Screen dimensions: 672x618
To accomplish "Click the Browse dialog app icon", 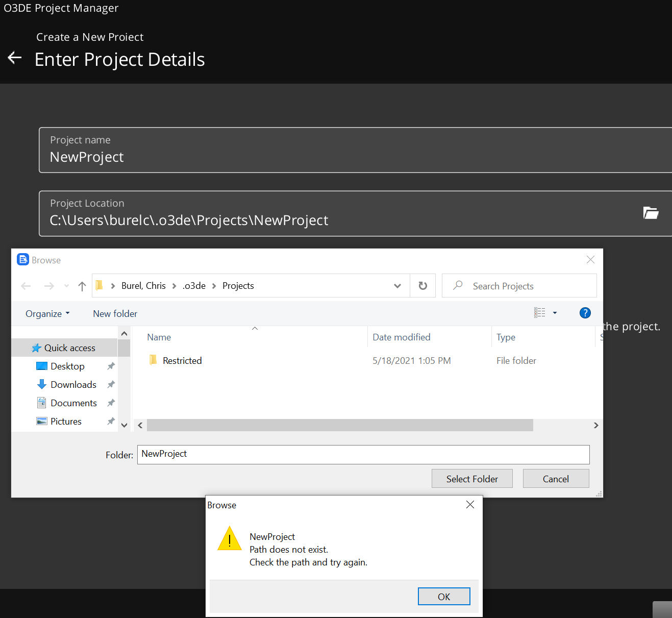I will [x=23, y=260].
